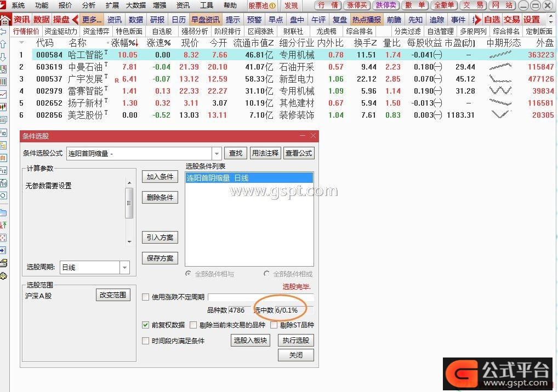Switch to the 资金驱动力 tab
Screen dimensions: 558x392
[60, 31]
